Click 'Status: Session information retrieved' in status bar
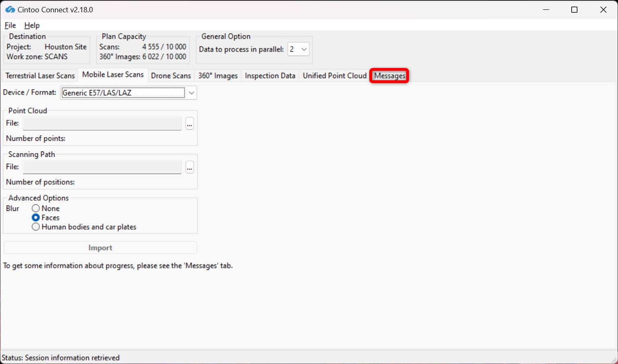The image size is (618, 364). pyautogui.click(x=61, y=358)
